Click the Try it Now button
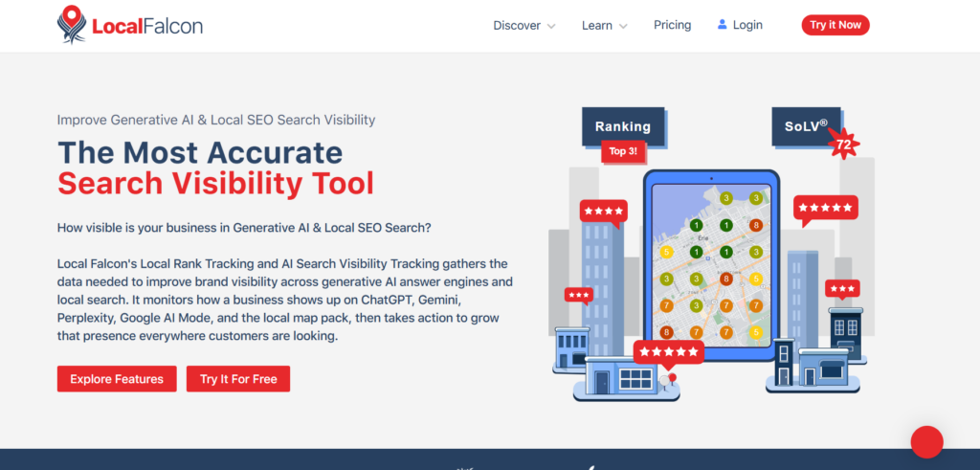The height and width of the screenshot is (470, 980). [835, 25]
